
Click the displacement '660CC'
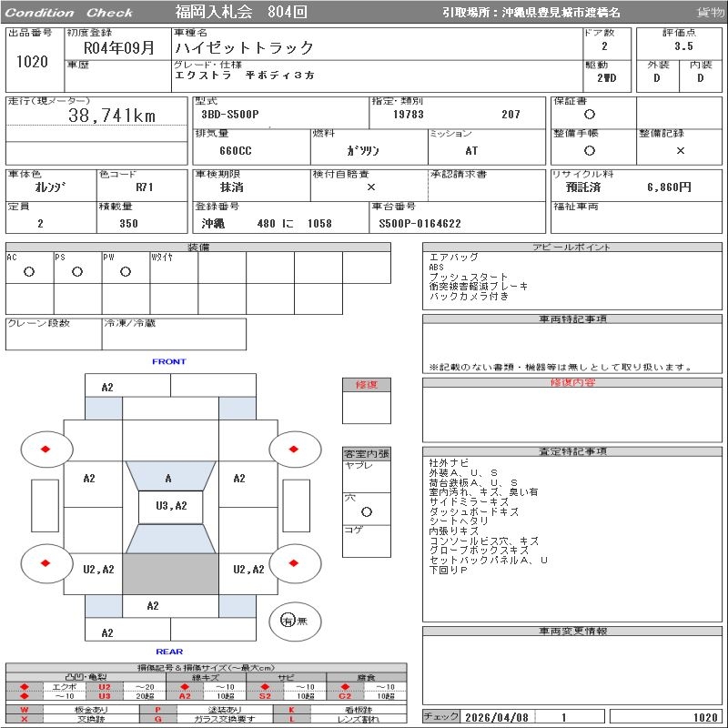click(x=236, y=151)
